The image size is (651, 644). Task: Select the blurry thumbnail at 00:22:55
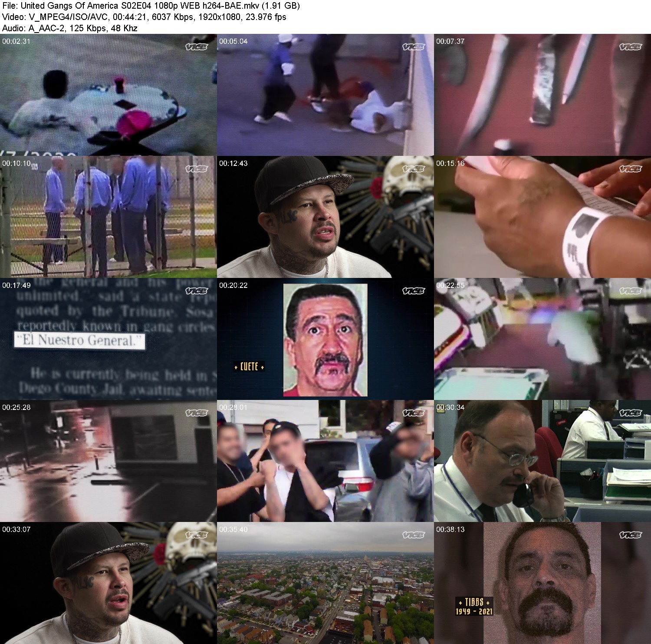[x=542, y=339]
